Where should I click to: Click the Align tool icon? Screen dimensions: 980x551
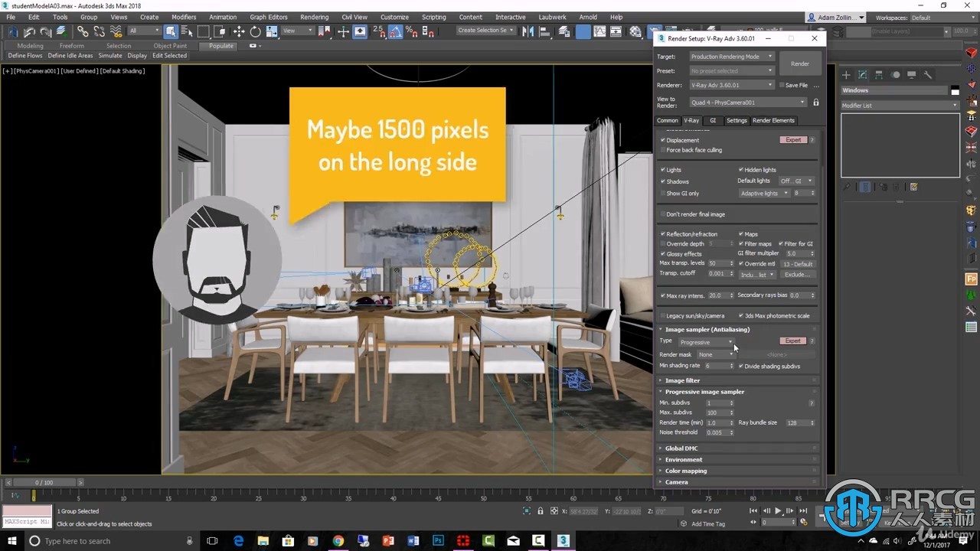544,31
